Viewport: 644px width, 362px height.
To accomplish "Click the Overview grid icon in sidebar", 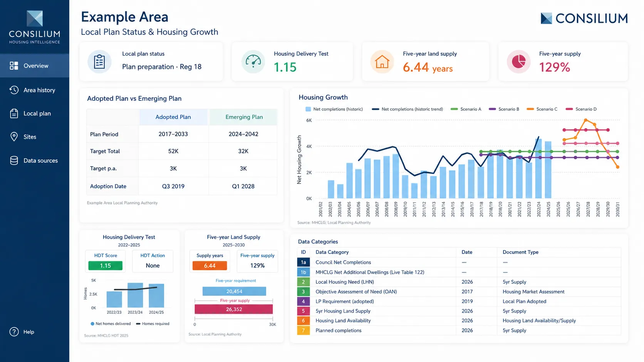I will point(14,66).
